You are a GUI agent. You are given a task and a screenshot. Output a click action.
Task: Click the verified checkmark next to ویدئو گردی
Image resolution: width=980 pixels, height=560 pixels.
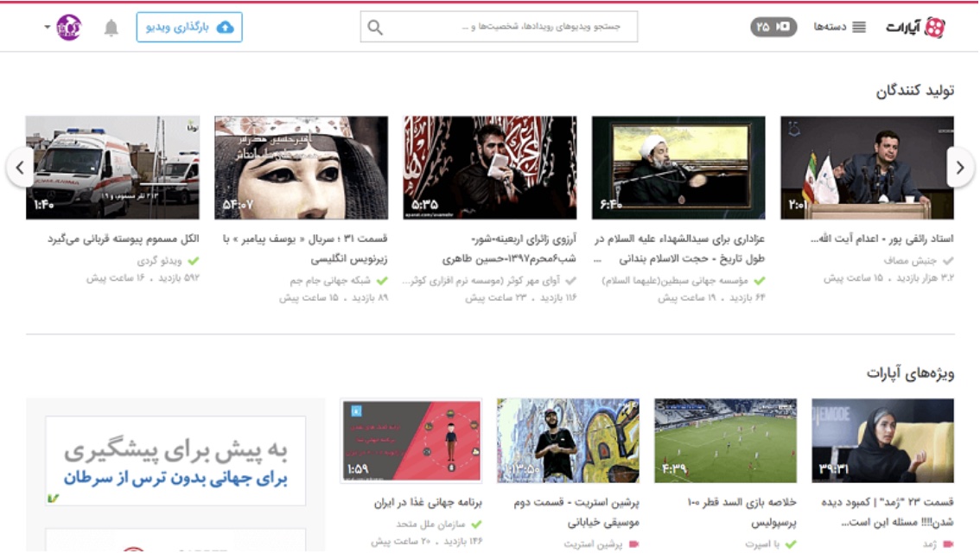click(192, 260)
